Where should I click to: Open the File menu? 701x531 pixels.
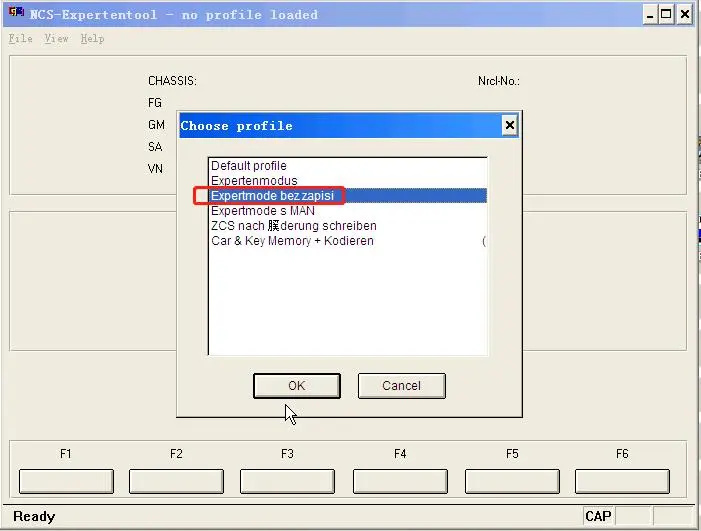21,39
